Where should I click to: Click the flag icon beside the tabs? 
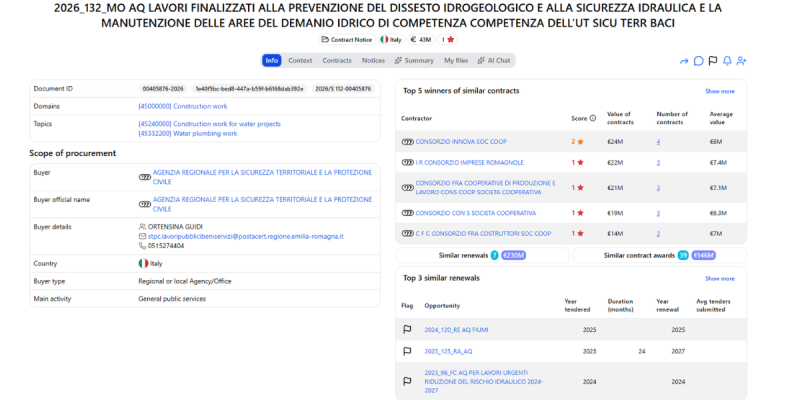[713, 61]
